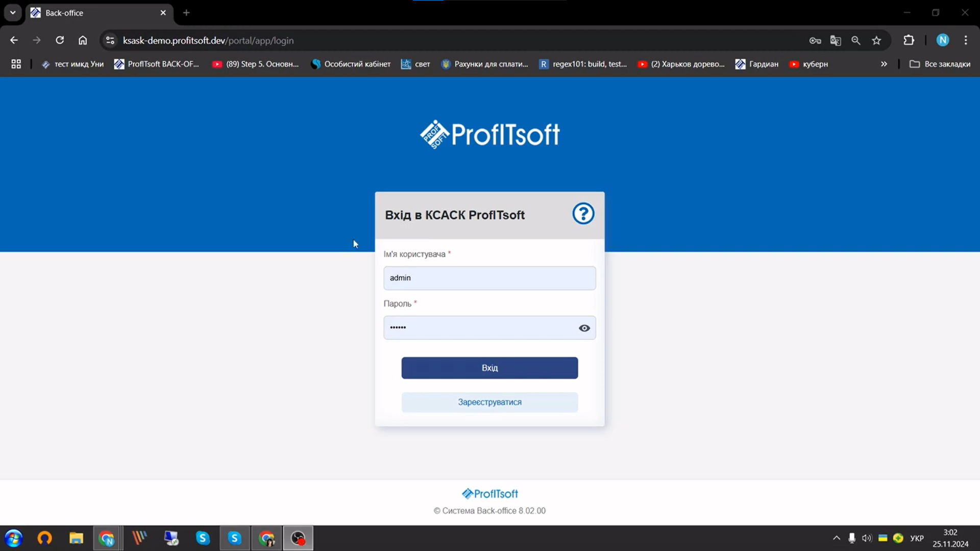Image resolution: width=980 pixels, height=551 pixels.
Task: Open the orange headset taskbar app
Action: tap(45, 538)
